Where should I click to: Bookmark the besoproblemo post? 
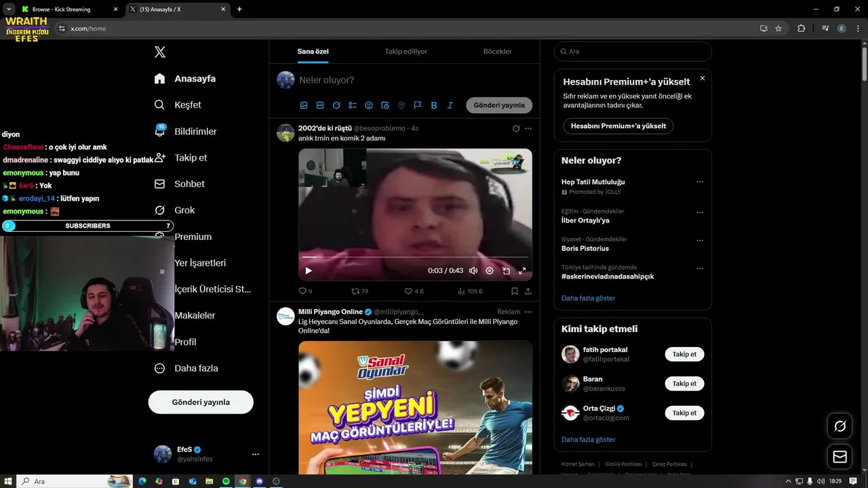coord(515,291)
